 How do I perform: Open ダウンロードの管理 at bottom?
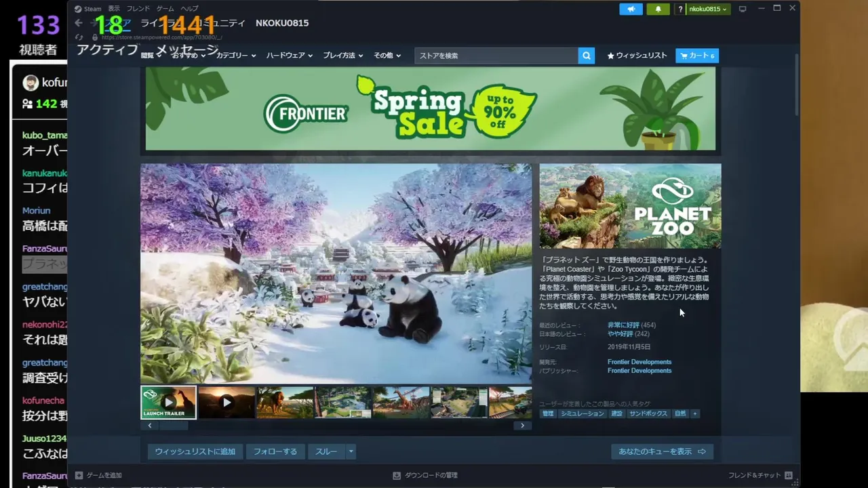431,475
